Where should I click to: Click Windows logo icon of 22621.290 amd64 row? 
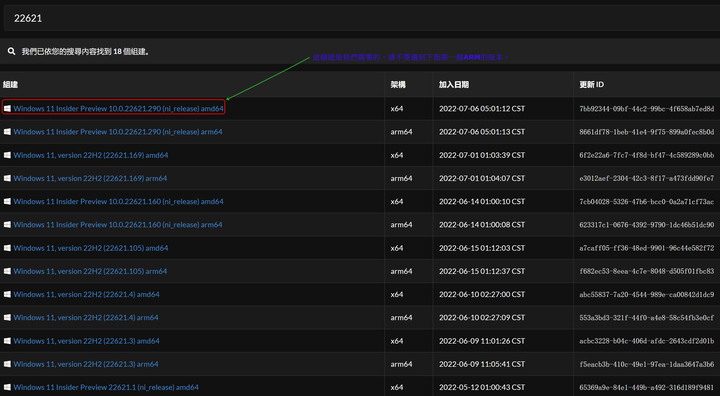pos(7,109)
